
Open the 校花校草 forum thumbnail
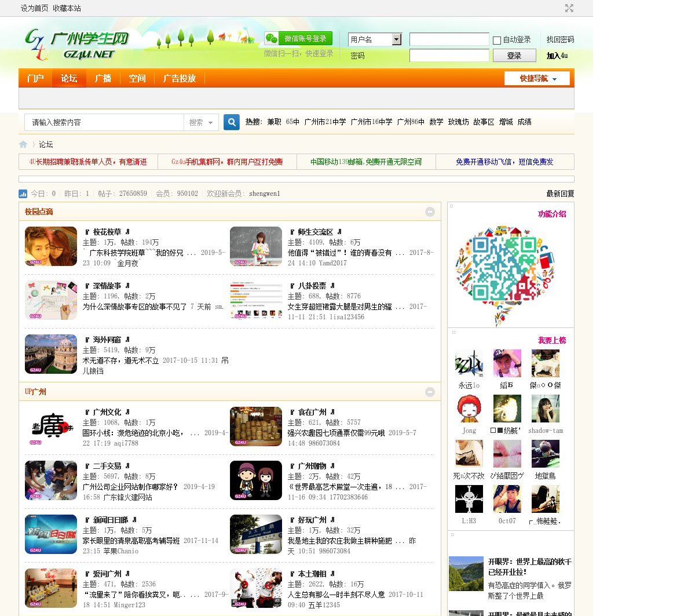point(51,246)
